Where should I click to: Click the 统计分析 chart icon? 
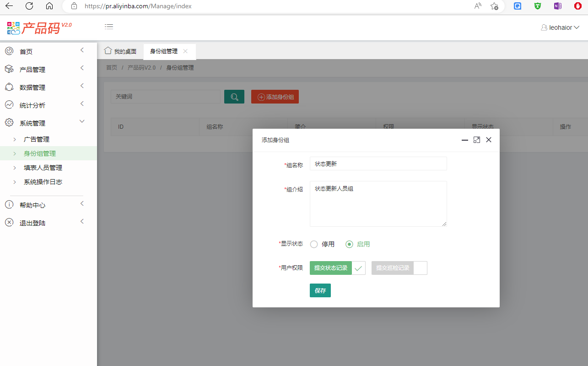tap(9, 105)
